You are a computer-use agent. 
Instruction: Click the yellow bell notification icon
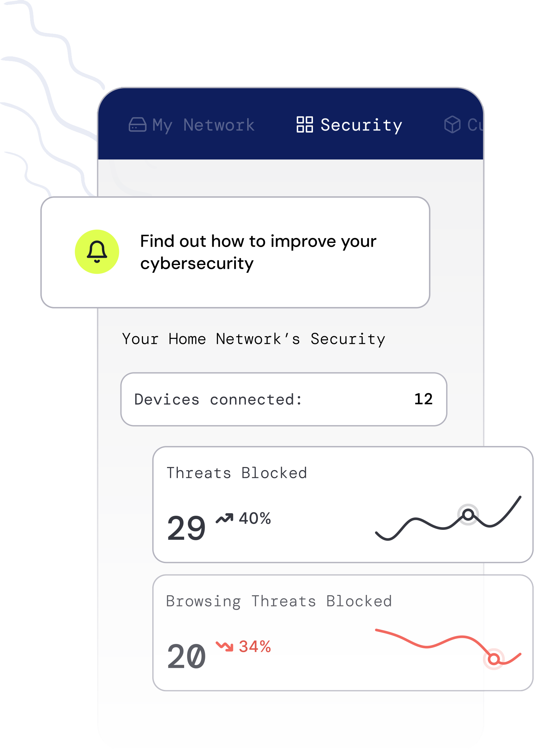tap(97, 252)
